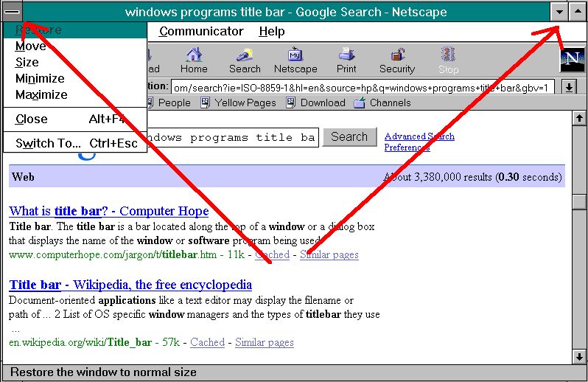Image resolution: width=588 pixels, height=382 pixels.
Task: Open the Help menu
Action: pyautogui.click(x=272, y=32)
